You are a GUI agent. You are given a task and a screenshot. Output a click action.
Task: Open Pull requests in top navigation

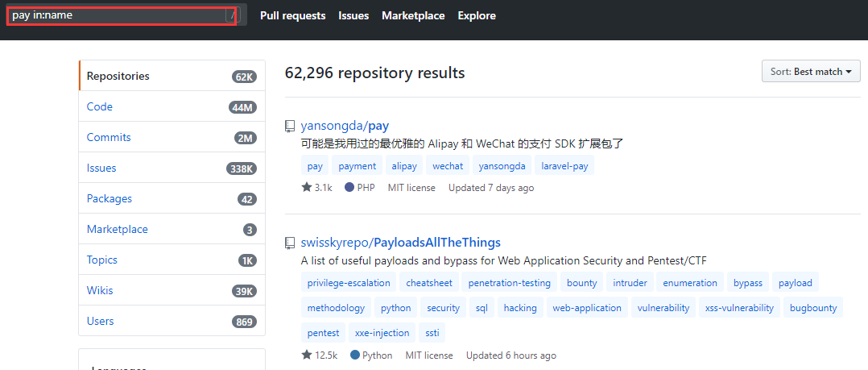click(293, 15)
